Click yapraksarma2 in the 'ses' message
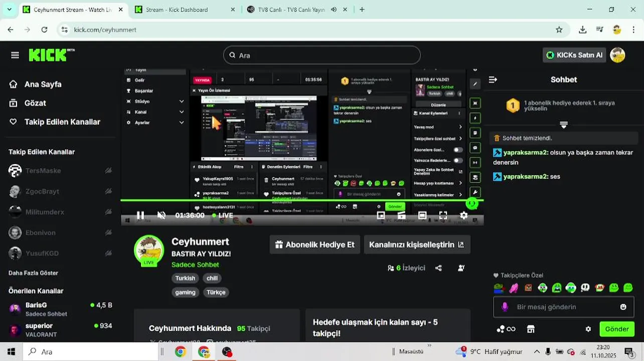This screenshot has width=644, height=361. 525,176
